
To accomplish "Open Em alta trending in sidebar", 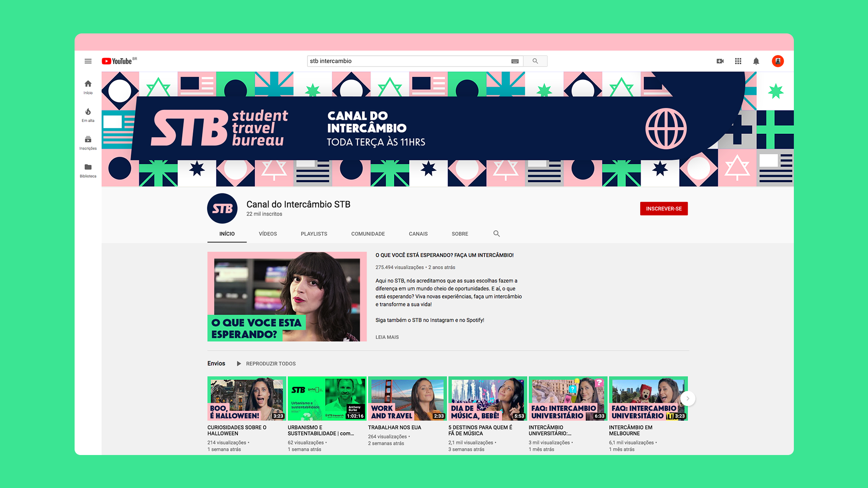I will pyautogui.click(x=88, y=115).
